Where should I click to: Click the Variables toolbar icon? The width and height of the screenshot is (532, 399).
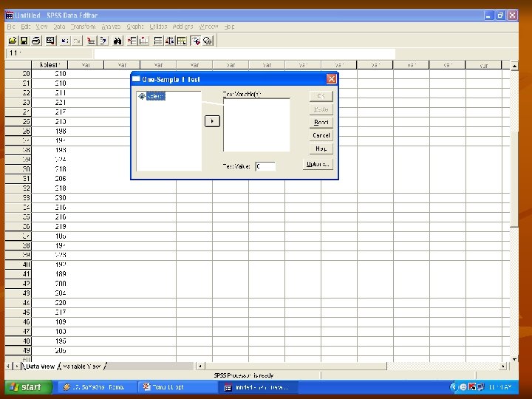(x=103, y=41)
